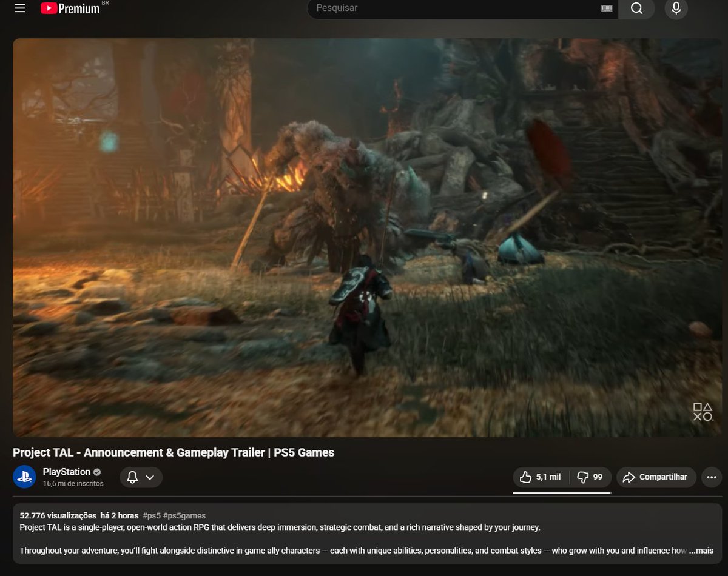Open the hamburger guide menu
This screenshot has width=728, height=576.
click(x=20, y=8)
